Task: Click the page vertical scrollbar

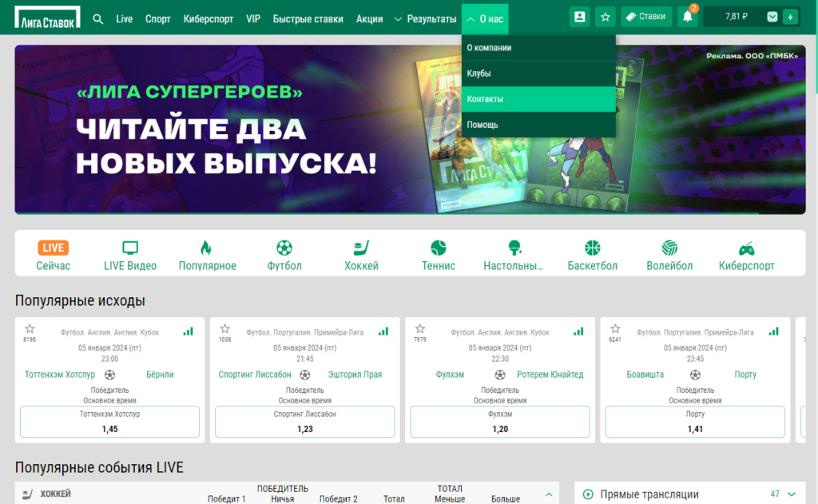Action: [x=816, y=47]
